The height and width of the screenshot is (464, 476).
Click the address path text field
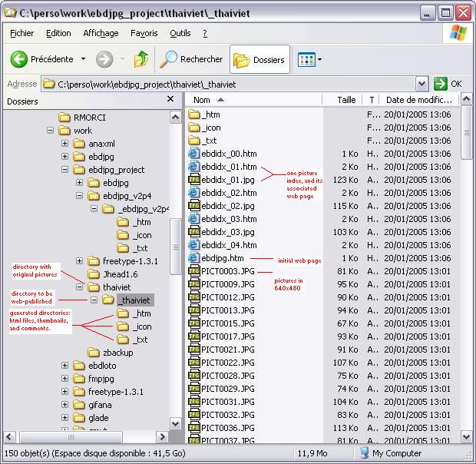(229, 84)
